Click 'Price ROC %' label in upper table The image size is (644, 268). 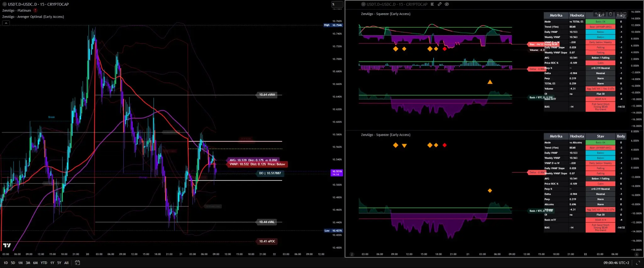(x=552, y=63)
